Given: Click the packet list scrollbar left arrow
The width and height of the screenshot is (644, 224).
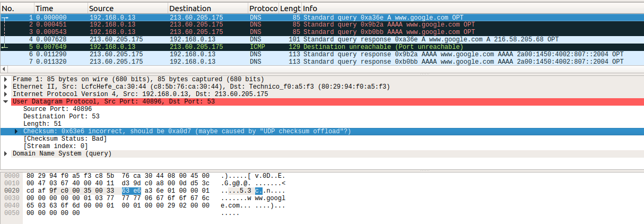Looking at the screenshot, I should click(x=4, y=70).
